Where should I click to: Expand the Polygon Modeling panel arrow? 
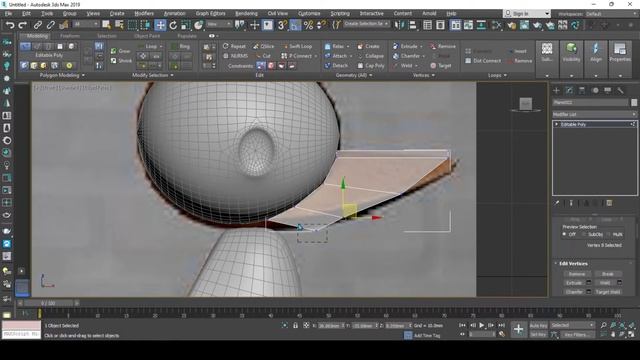coord(83,75)
